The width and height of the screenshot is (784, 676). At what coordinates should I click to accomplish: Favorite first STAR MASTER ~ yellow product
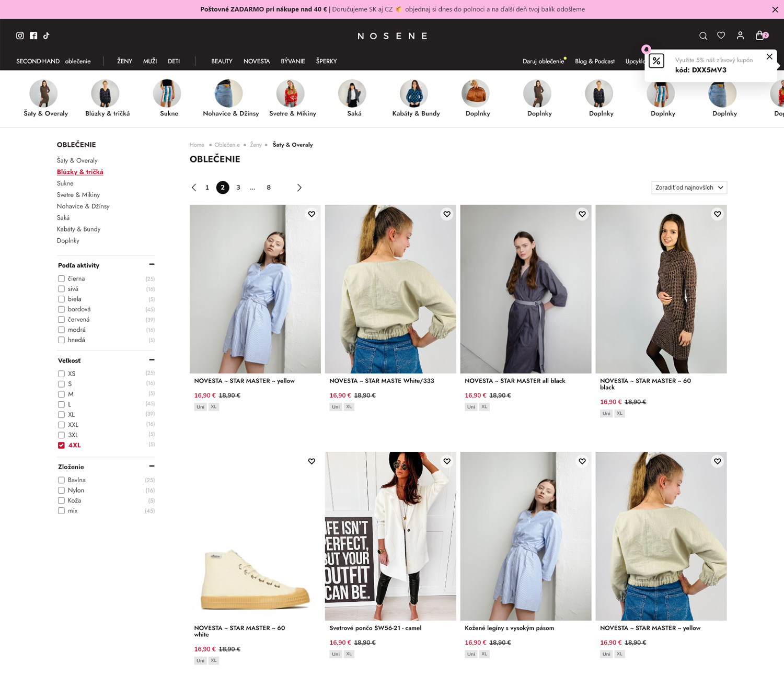pyautogui.click(x=312, y=214)
